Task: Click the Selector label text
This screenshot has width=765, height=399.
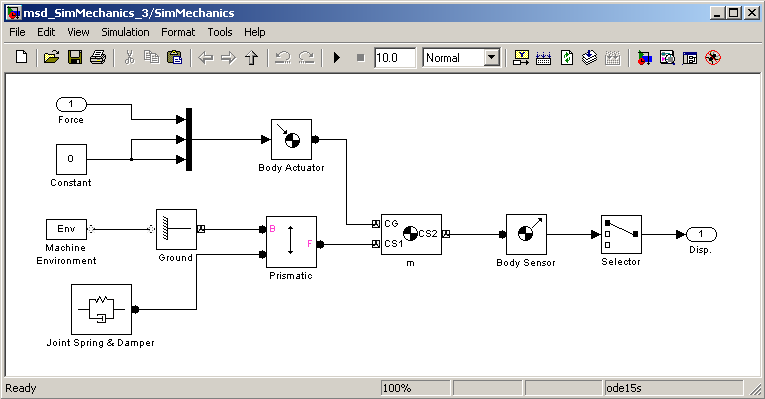Action: pos(621,262)
